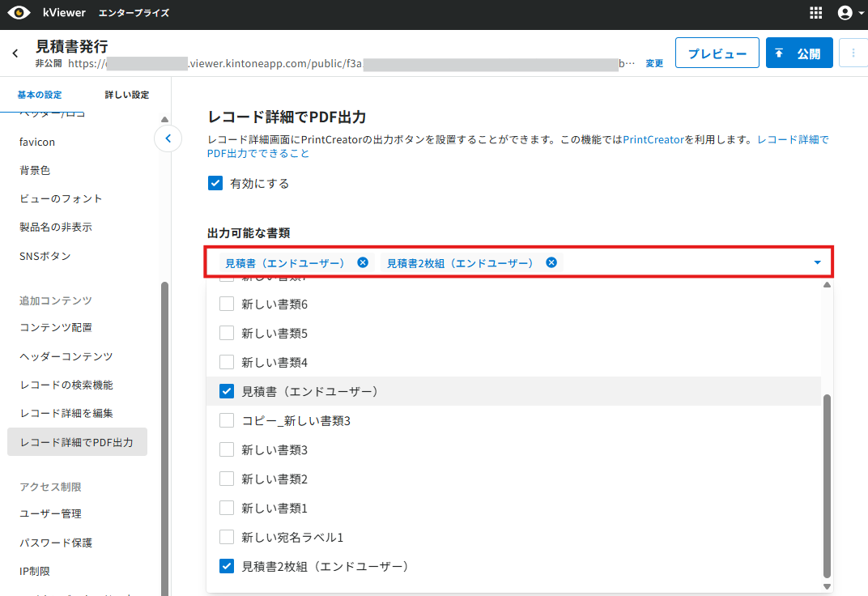
Task: Click the dropdown list scroll-down arrow
Action: (x=827, y=586)
